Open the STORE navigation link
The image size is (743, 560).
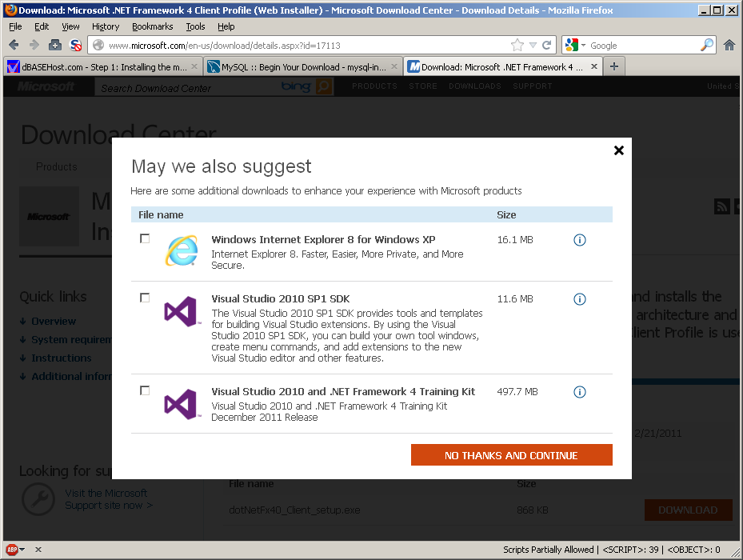click(423, 86)
